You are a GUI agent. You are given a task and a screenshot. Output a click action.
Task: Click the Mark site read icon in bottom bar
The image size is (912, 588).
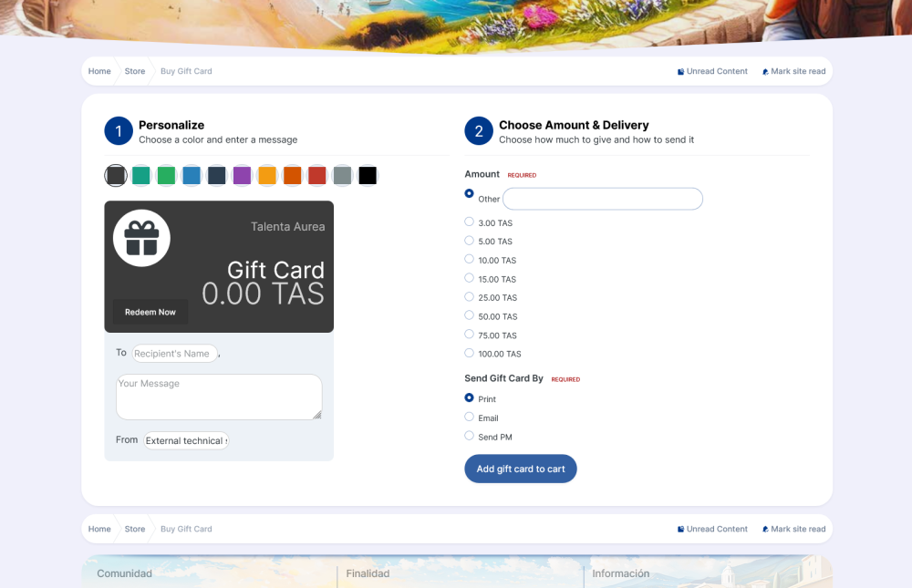point(765,530)
